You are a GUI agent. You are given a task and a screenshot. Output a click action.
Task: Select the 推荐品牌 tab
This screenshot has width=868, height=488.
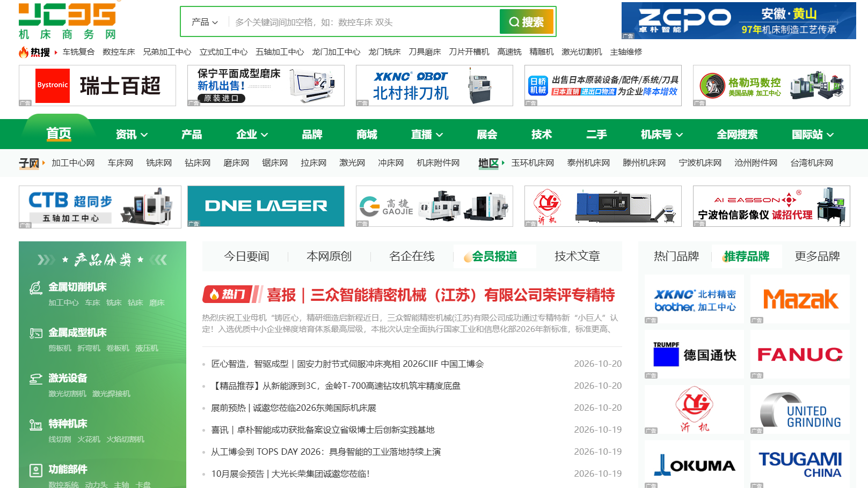(x=747, y=256)
